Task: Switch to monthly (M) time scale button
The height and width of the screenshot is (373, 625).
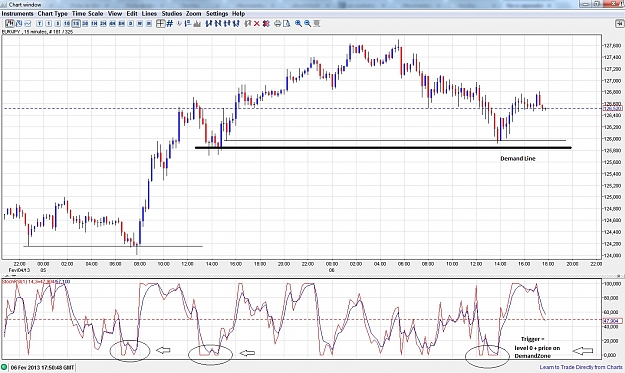Action: pos(149,24)
